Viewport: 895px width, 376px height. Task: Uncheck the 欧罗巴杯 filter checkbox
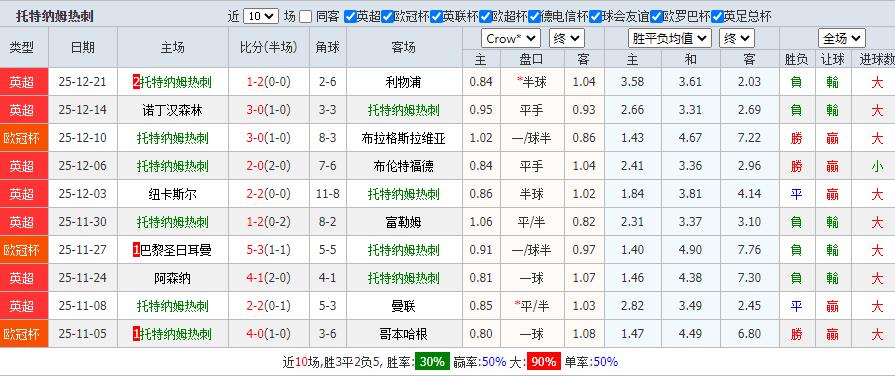[x=657, y=17]
